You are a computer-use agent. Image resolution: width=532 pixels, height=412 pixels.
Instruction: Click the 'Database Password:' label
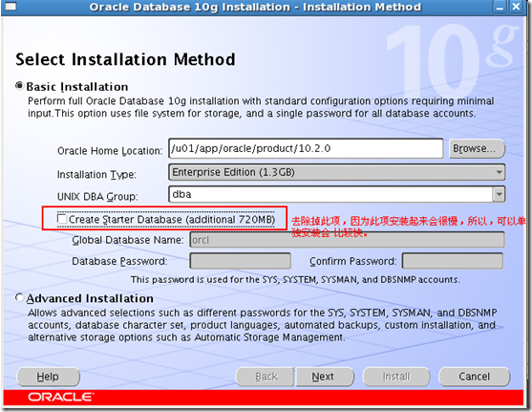119,261
